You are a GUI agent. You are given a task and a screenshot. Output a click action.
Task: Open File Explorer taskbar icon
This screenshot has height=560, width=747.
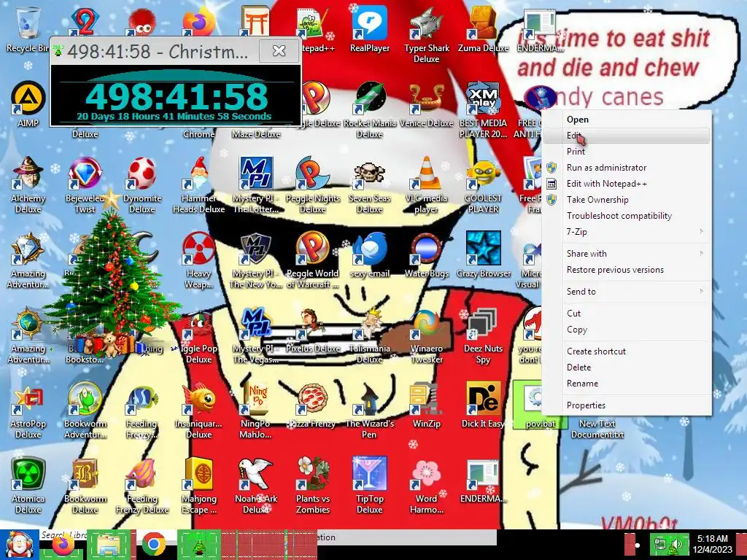pyautogui.click(x=109, y=545)
